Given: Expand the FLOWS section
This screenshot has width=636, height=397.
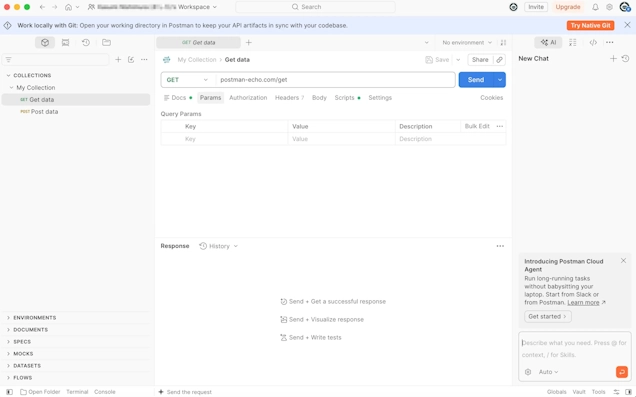Looking at the screenshot, I should [8, 378].
